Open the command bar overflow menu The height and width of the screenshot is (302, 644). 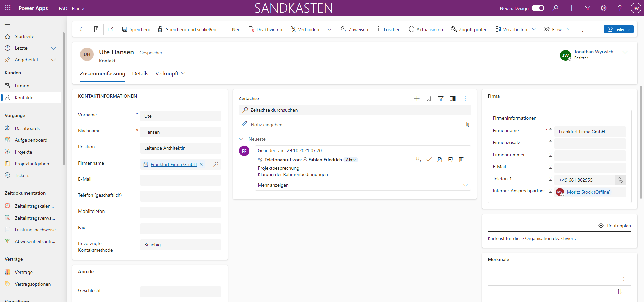[583, 29]
